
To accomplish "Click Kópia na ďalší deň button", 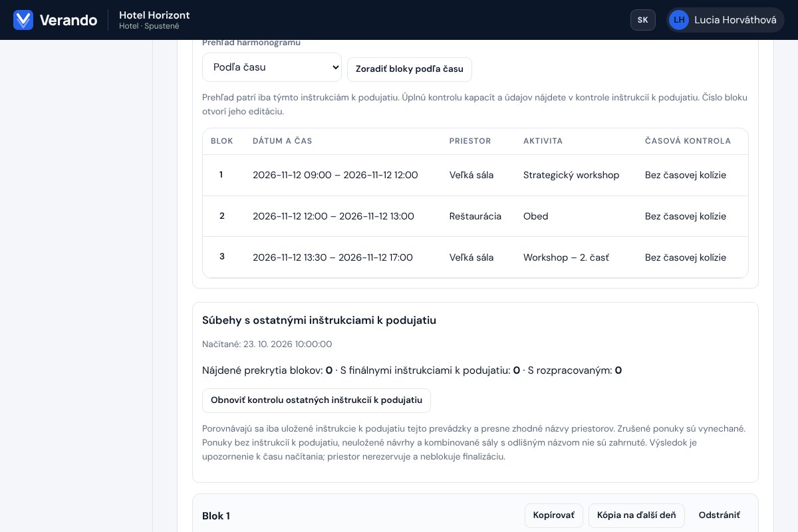I will tap(636, 515).
